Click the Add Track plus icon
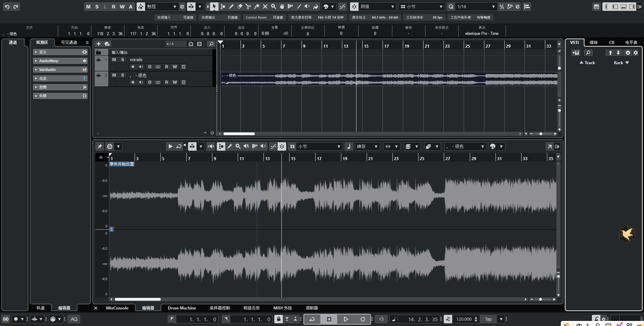 (x=98, y=44)
